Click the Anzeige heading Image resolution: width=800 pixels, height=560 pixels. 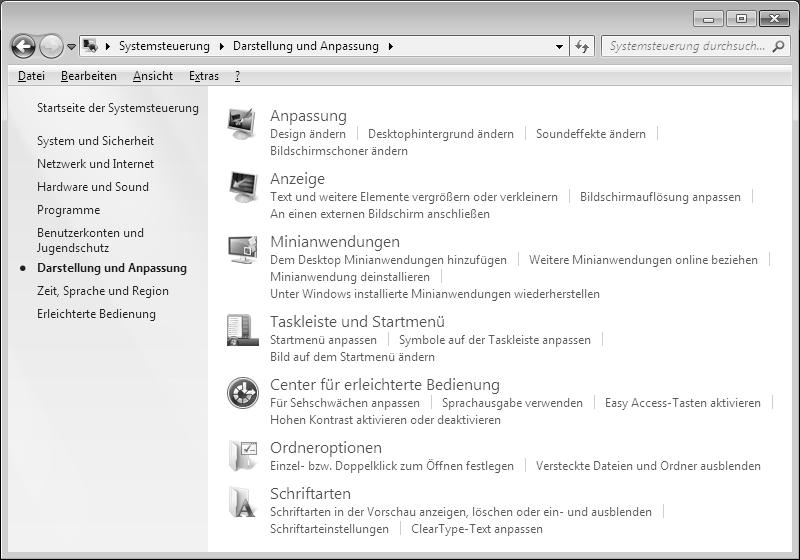pyautogui.click(x=297, y=179)
